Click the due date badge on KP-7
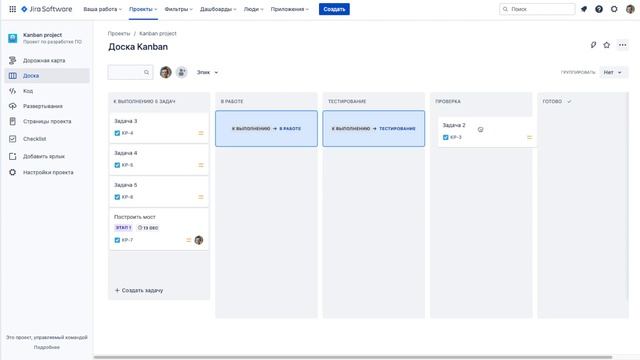This screenshot has width=640, height=360. [x=148, y=228]
